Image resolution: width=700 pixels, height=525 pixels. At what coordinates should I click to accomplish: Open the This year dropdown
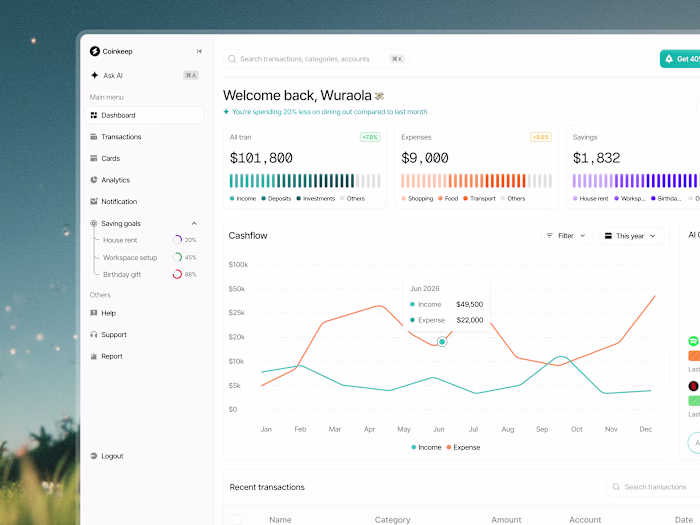[632, 236]
